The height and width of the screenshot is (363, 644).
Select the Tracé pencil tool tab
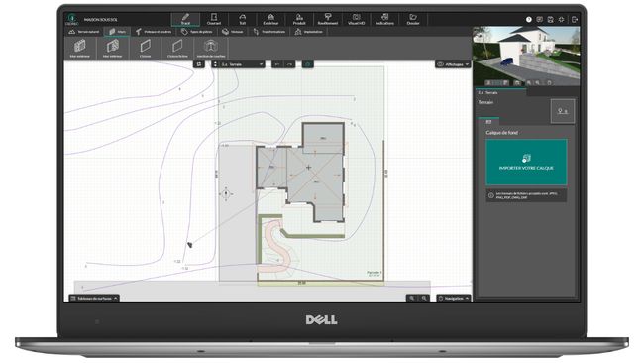[185, 19]
